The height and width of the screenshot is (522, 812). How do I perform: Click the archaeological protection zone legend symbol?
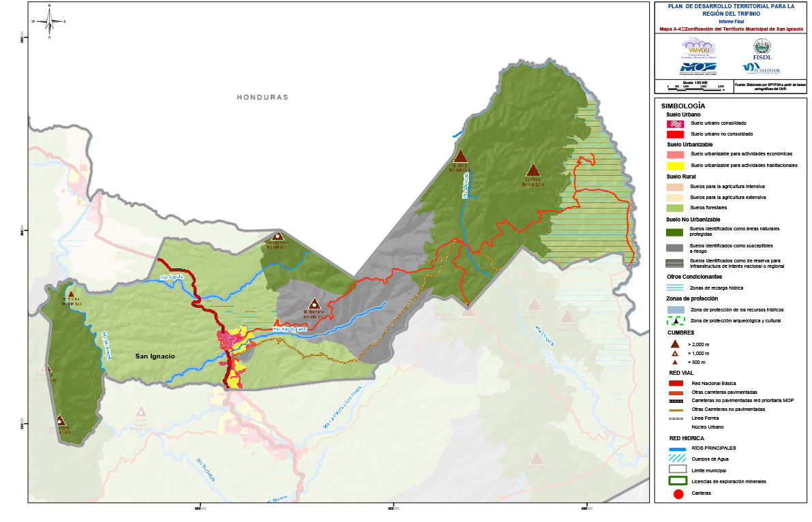[x=677, y=320]
